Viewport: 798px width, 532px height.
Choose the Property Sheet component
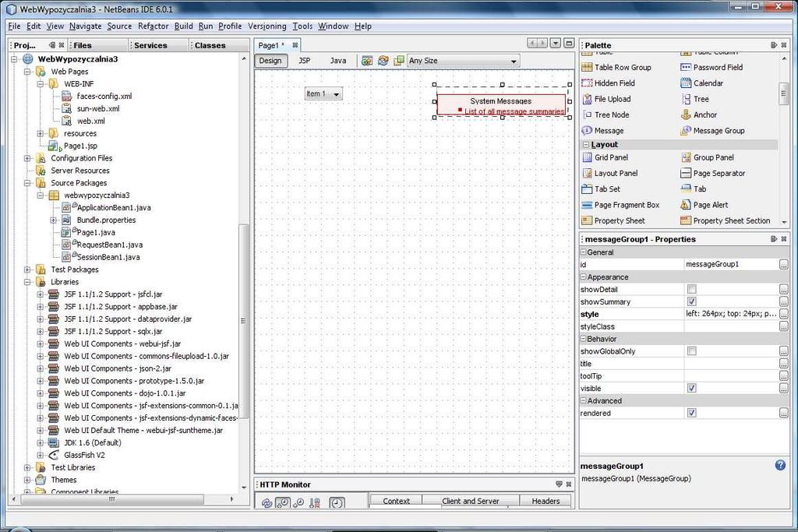tap(613, 220)
